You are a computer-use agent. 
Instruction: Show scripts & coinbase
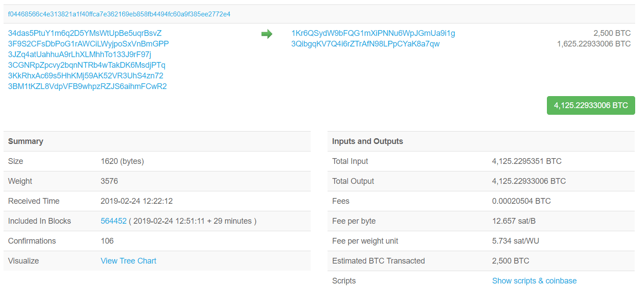pyautogui.click(x=534, y=281)
